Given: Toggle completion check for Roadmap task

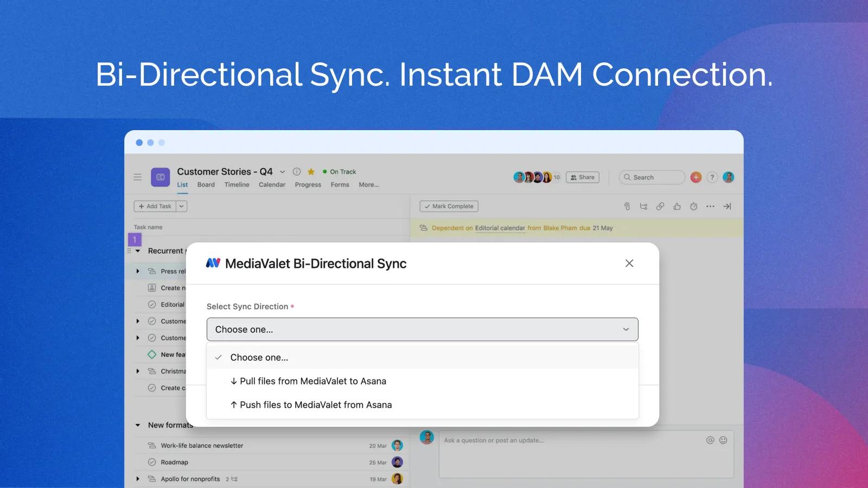Looking at the screenshot, I should [152, 463].
